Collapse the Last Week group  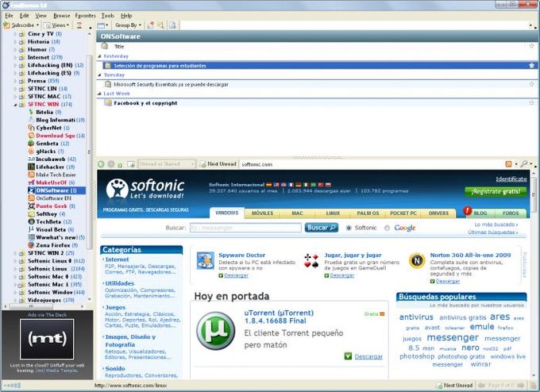coord(99,94)
